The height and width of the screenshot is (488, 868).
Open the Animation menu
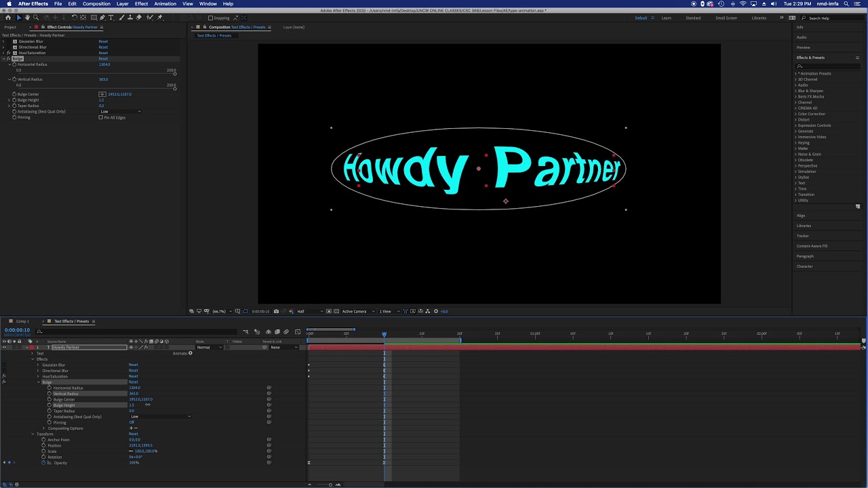point(165,3)
